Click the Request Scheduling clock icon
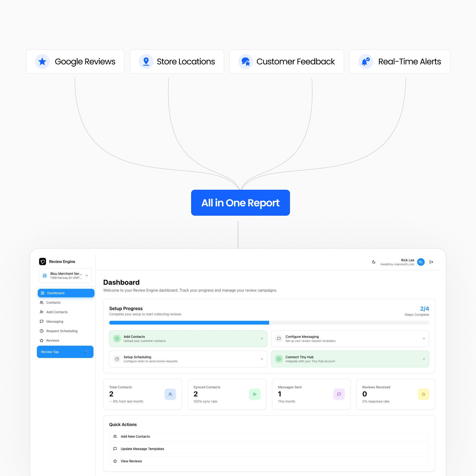The width and height of the screenshot is (476, 476). [42, 331]
